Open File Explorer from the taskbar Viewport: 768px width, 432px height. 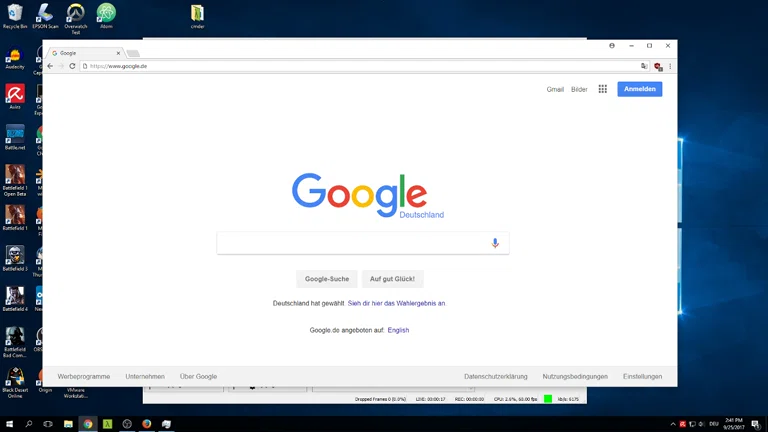click(68, 424)
